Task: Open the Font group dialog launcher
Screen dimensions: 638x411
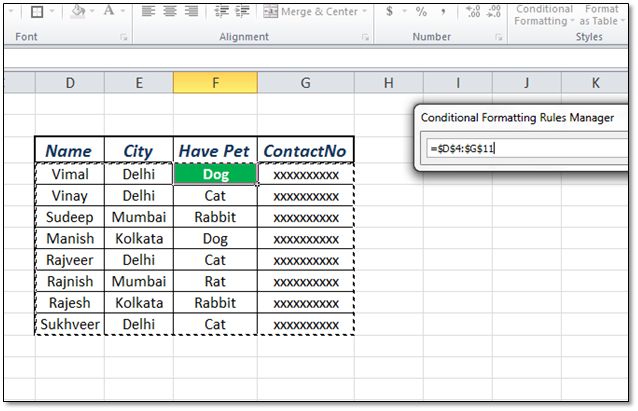Action: (x=124, y=37)
